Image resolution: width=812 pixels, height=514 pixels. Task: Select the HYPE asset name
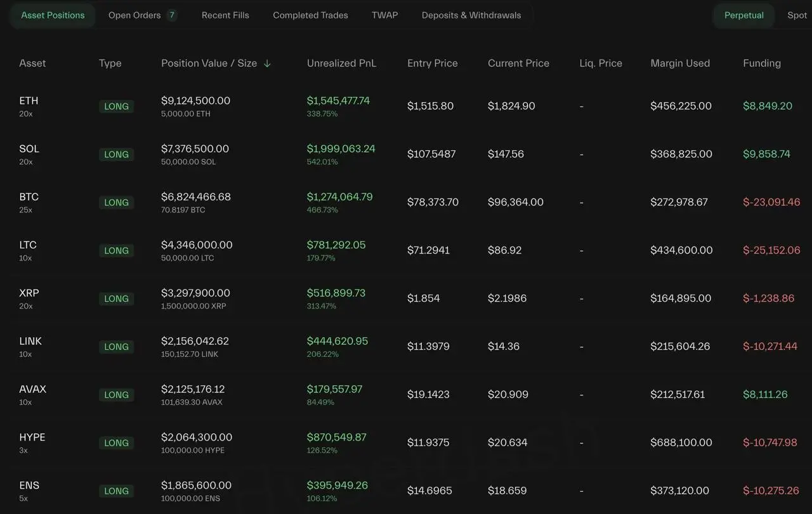(32, 437)
